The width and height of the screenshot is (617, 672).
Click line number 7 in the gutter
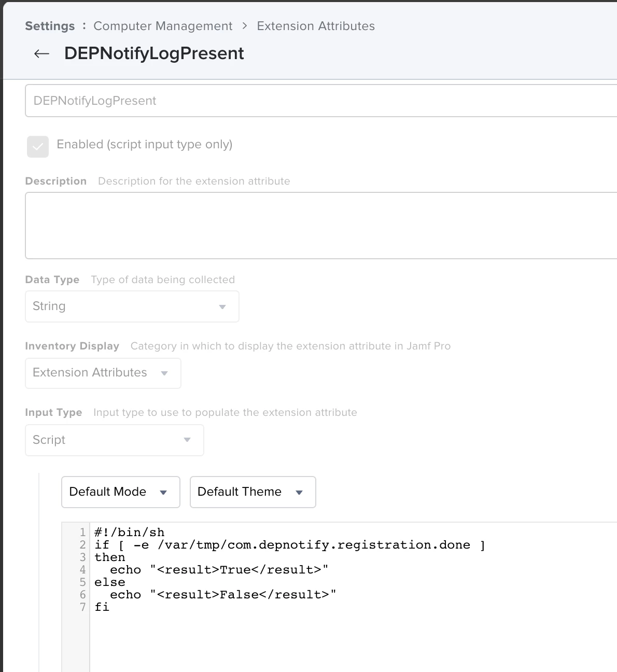click(82, 607)
